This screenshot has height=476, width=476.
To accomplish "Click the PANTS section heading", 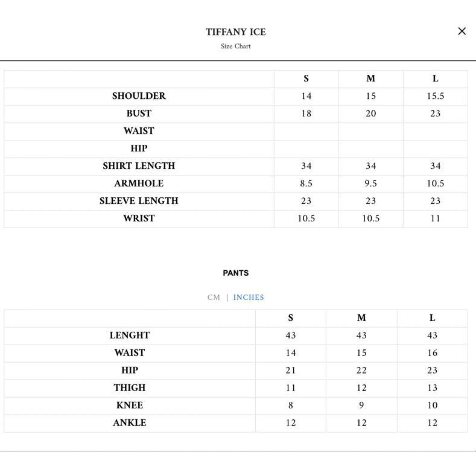I will tap(235, 273).
